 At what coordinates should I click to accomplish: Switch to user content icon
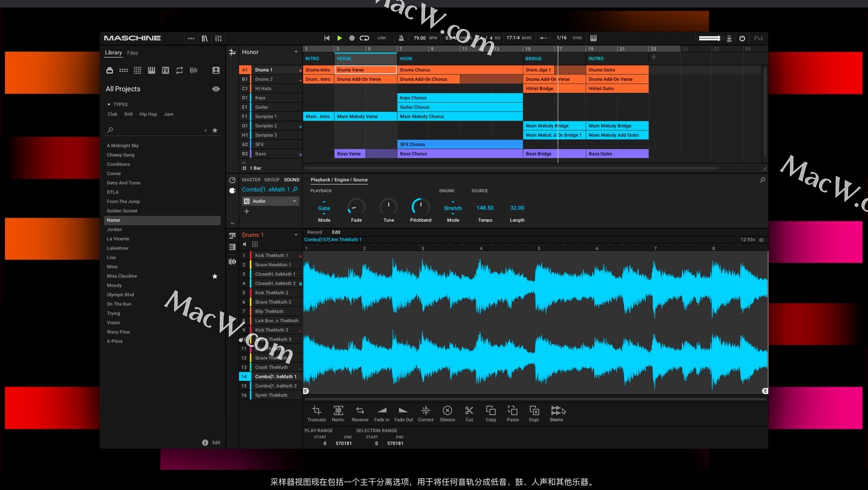(x=216, y=70)
